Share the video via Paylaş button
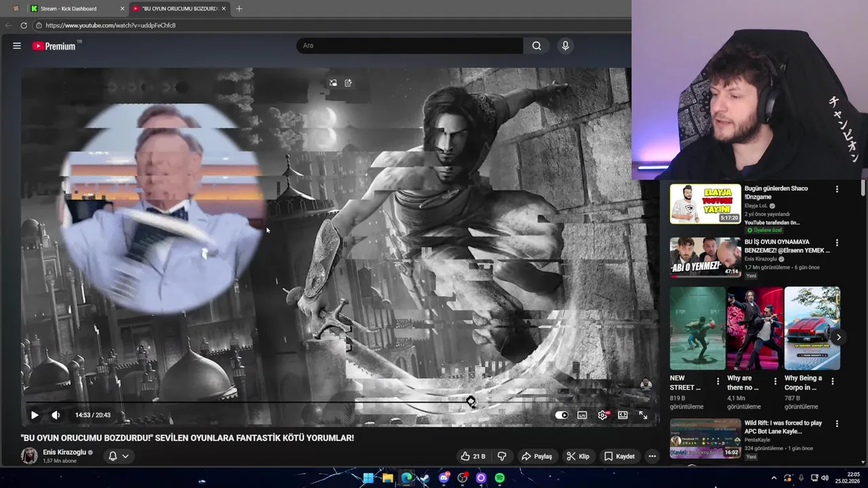The image size is (868, 488). click(536, 456)
